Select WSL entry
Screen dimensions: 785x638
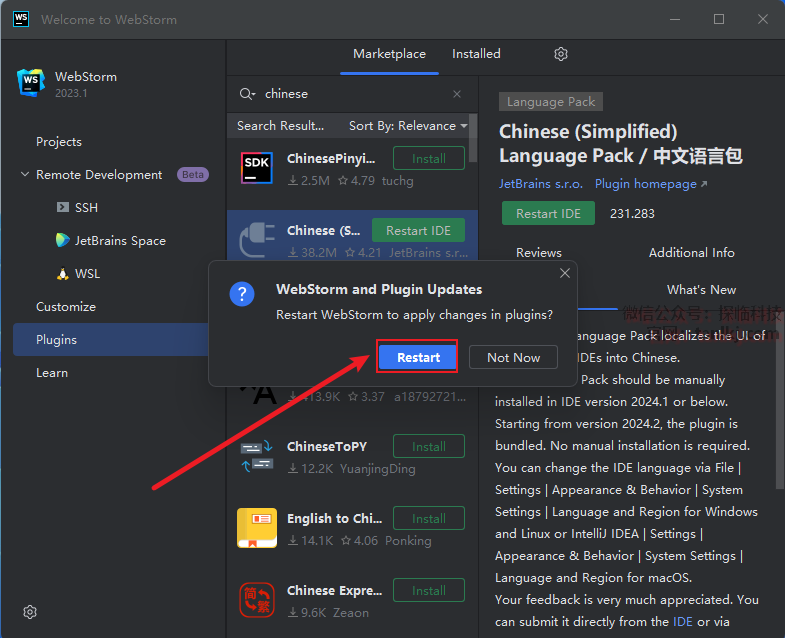coord(87,273)
